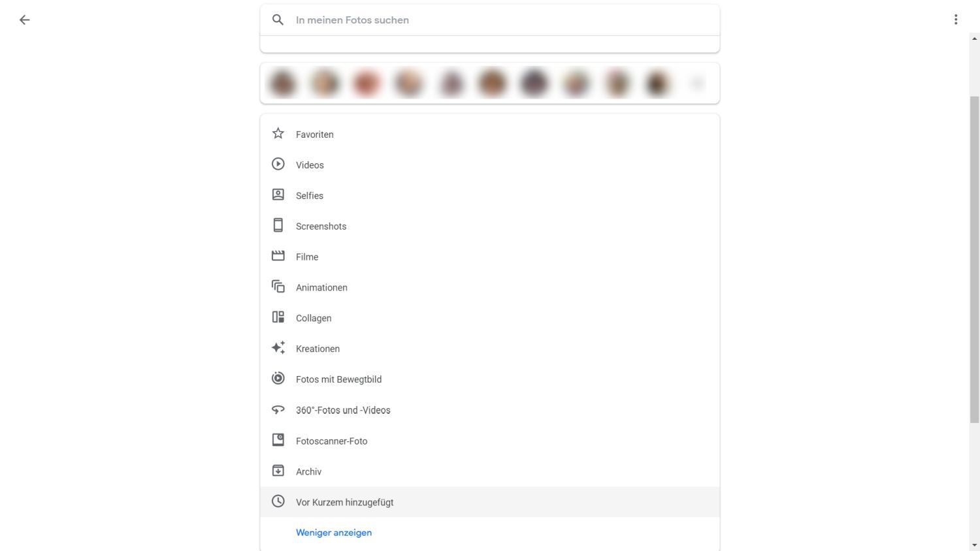Viewport: 980px width, 551px height.
Task: Click the Filme clapperboard icon
Action: tap(278, 257)
